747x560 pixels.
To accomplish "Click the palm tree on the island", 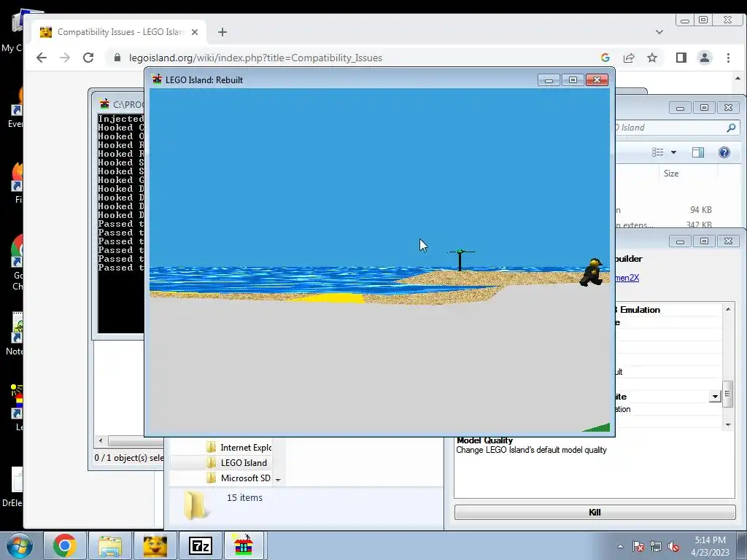I will (460, 260).
